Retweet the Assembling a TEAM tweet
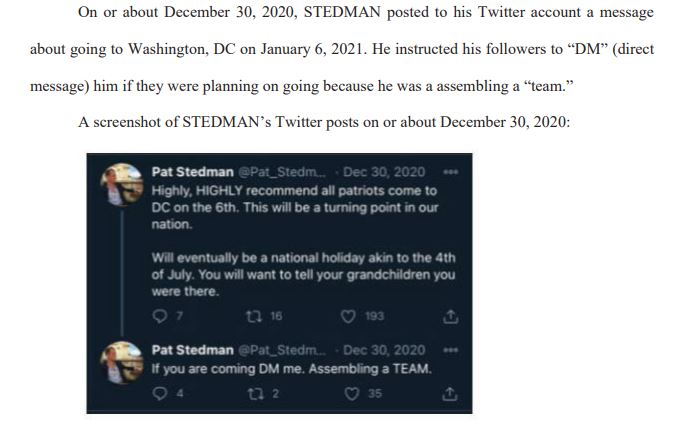The image size is (680, 437). click(255, 394)
